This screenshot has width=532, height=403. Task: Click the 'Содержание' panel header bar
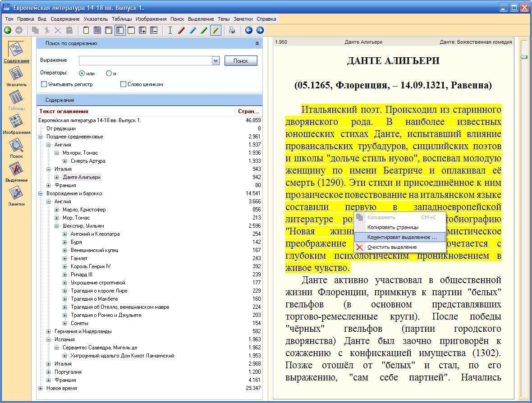pyautogui.click(x=149, y=100)
